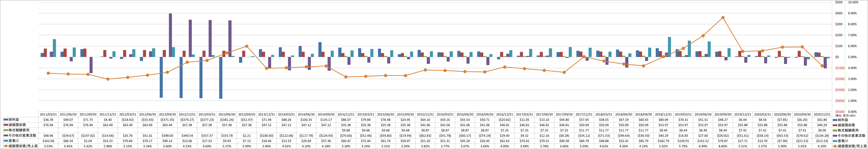The image size is (868, 149).
Task: Click the 2.98% ratio cell
Action: [x=108, y=146]
